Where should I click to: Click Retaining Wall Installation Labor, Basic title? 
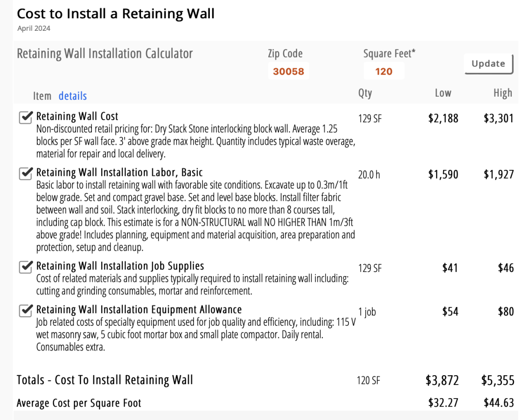[119, 172]
